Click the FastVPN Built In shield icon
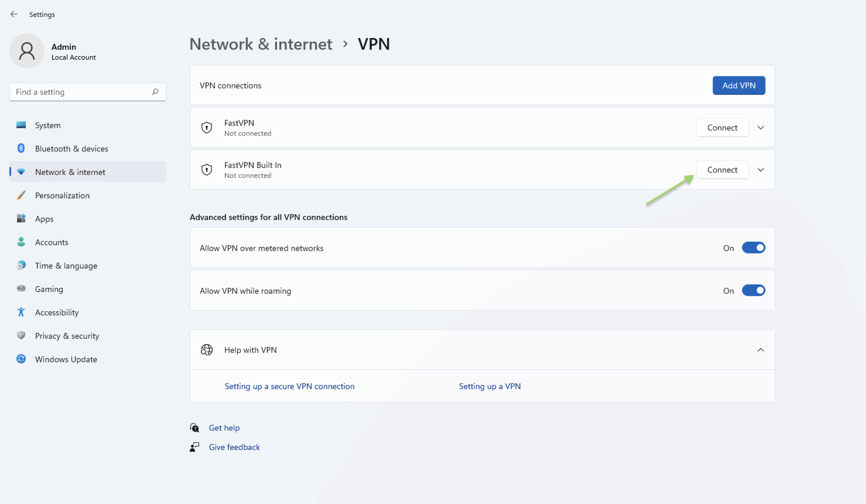The width and height of the screenshot is (866, 504). (207, 170)
